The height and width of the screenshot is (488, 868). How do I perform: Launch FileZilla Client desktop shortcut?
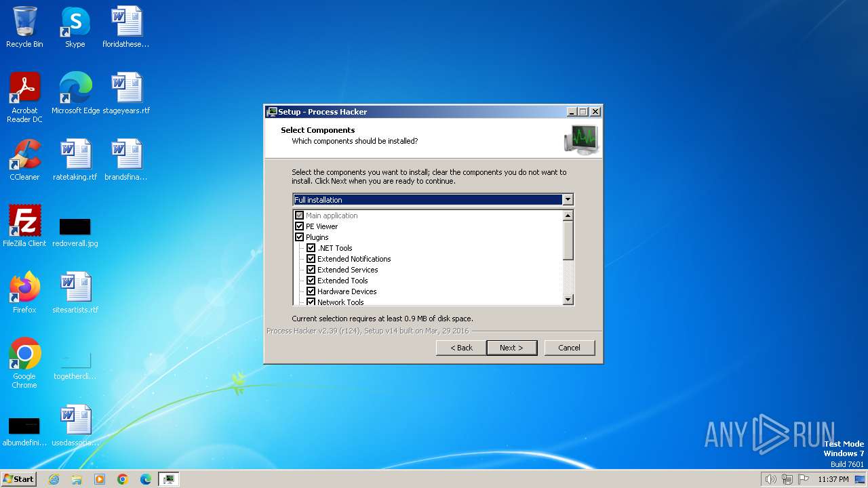24,226
